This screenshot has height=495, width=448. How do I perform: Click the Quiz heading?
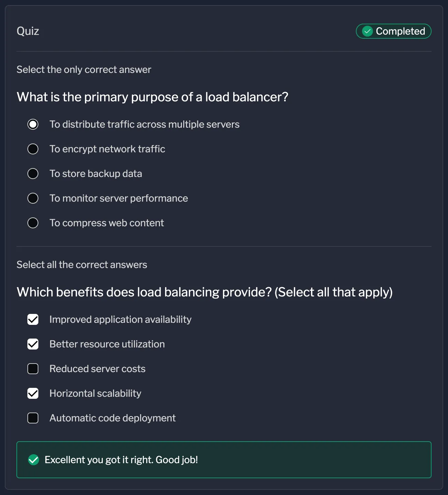(x=28, y=31)
